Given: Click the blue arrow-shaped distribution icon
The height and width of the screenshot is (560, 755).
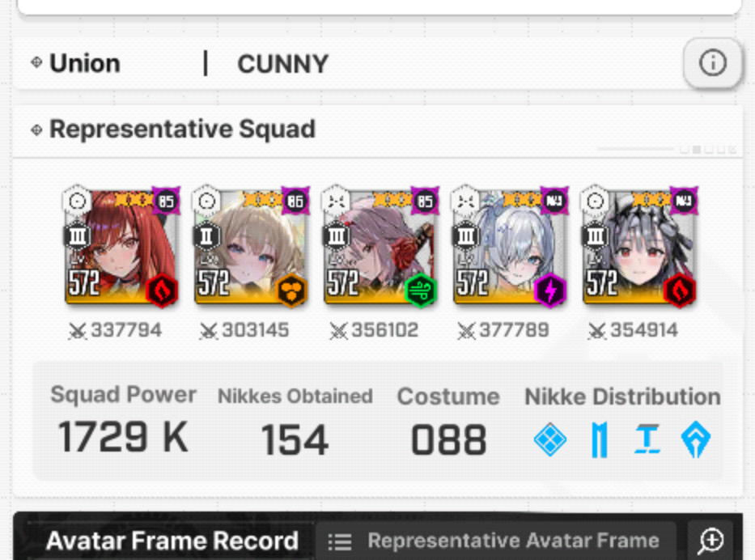Looking at the screenshot, I should (x=696, y=439).
